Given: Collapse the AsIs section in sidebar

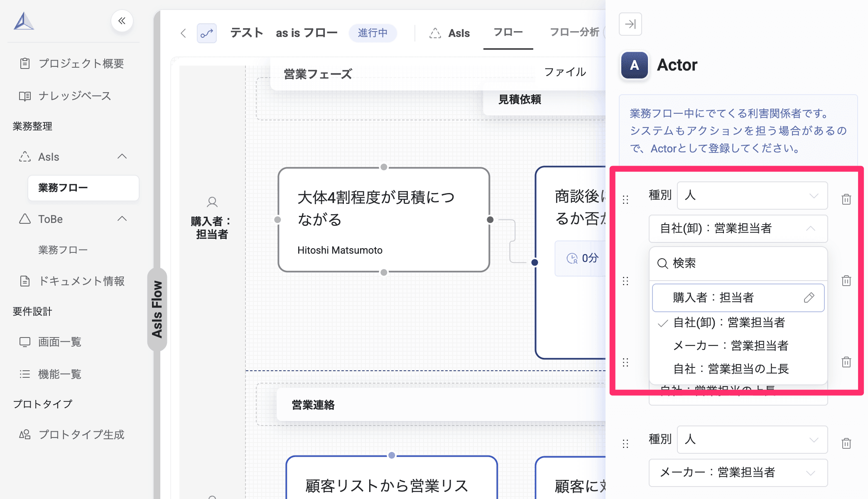Looking at the screenshot, I should 122,157.
